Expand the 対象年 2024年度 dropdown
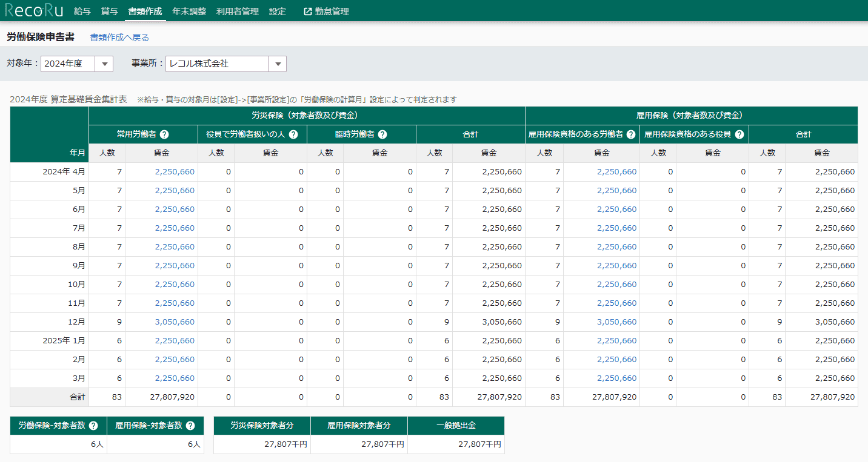 [104, 64]
